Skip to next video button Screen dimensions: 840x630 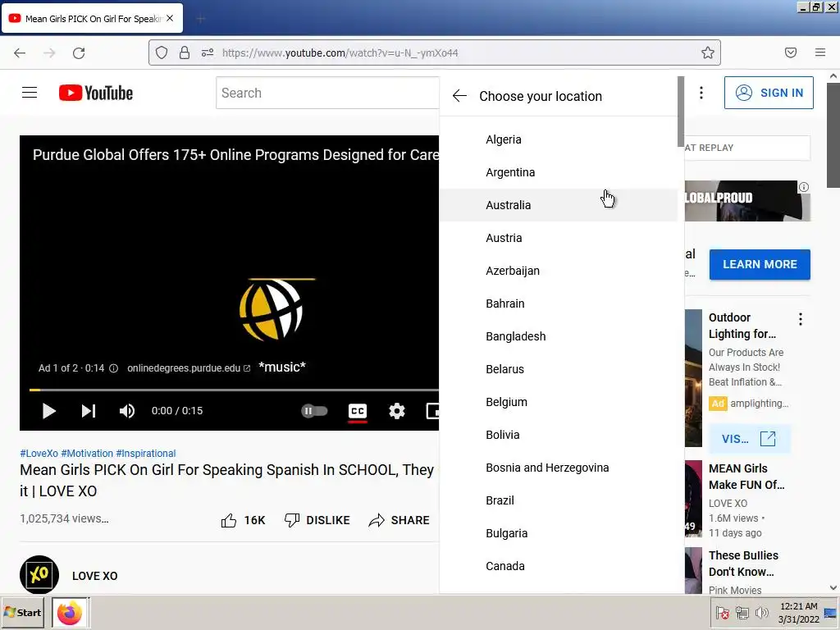click(x=89, y=411)
